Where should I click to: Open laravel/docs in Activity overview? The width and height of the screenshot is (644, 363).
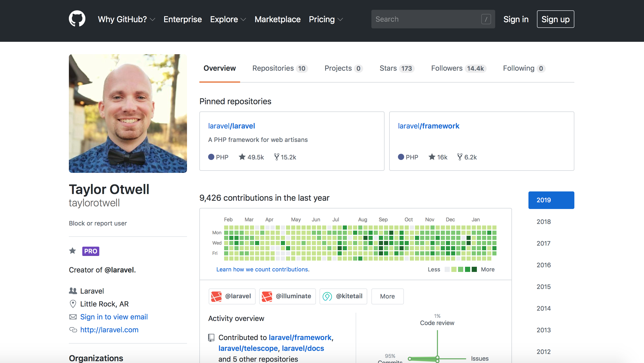tap(303, 348)
